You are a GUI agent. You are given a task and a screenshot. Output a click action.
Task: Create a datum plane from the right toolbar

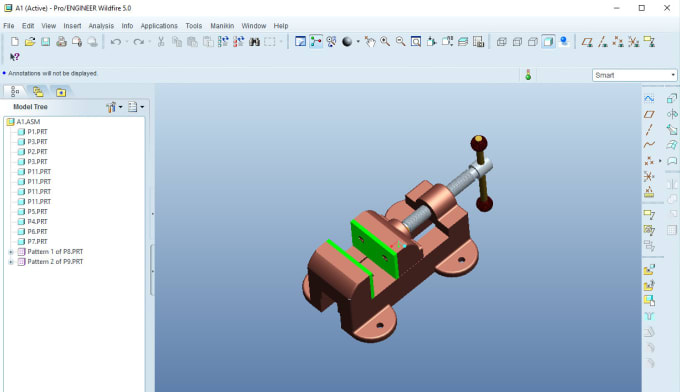pos(649,114)
